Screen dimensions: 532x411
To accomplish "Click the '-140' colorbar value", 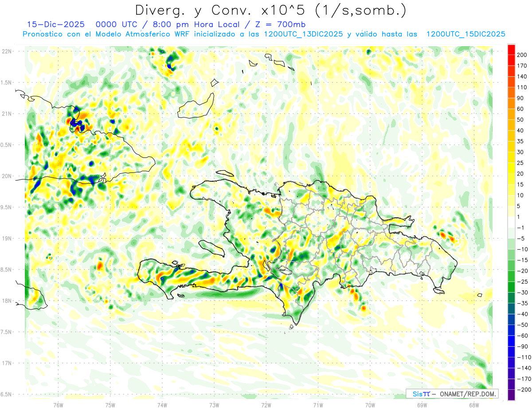I will (524, 368).
